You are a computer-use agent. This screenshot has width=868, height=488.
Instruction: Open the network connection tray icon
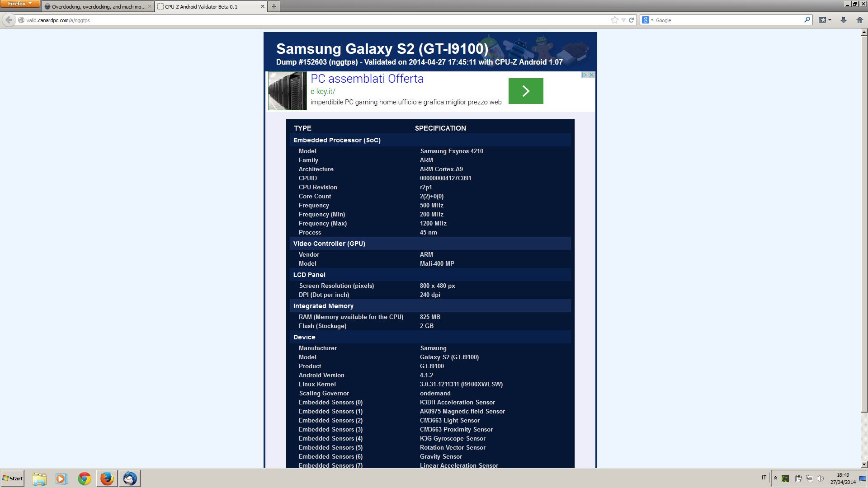(809, 479)
